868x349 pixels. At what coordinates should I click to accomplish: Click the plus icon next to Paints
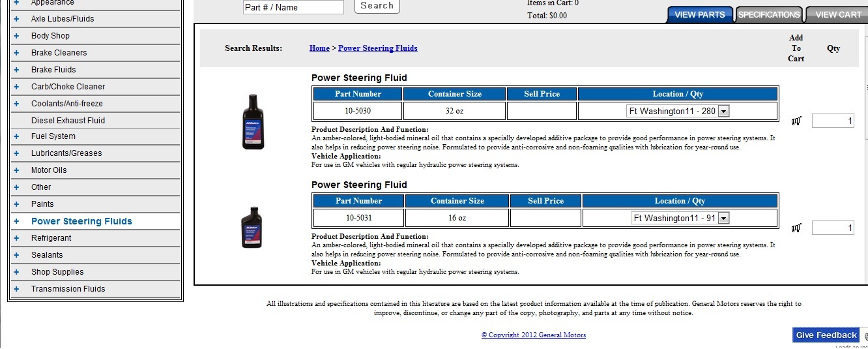16,204
